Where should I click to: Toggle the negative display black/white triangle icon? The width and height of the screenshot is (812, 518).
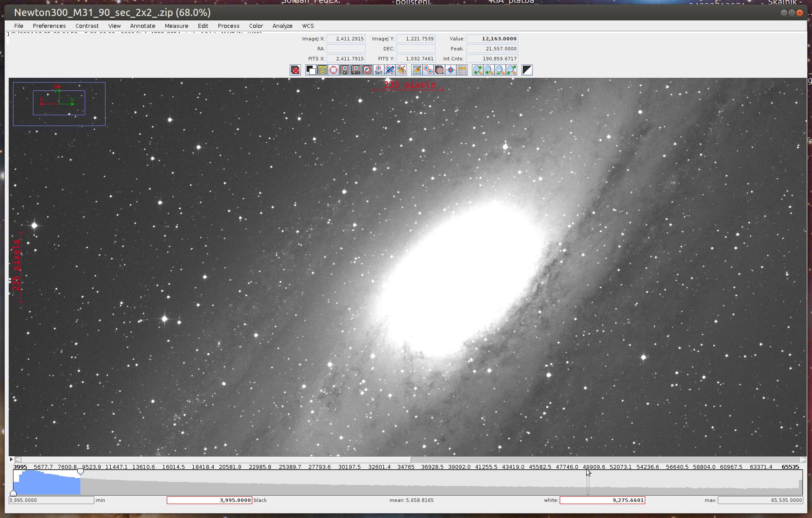[527, 70]
